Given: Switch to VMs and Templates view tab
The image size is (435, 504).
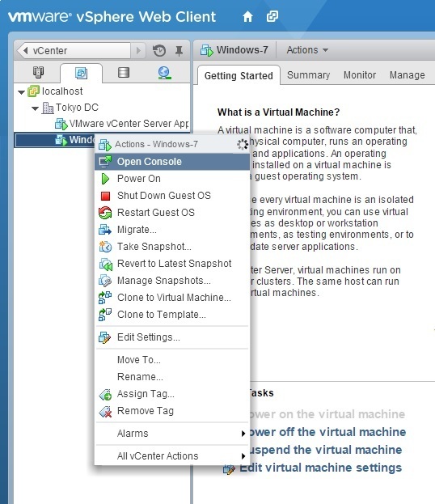Looking at the screenshot, I should point(81,73).
